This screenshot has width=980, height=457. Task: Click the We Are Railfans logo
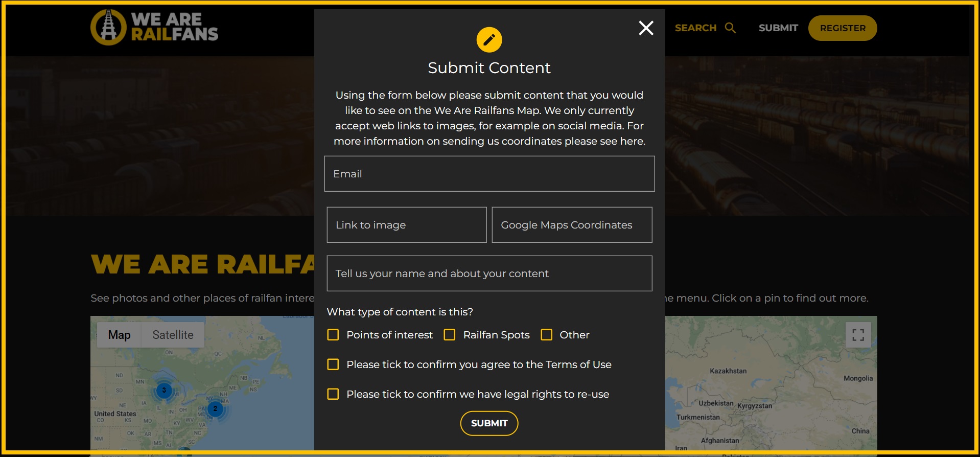point(154,28)
